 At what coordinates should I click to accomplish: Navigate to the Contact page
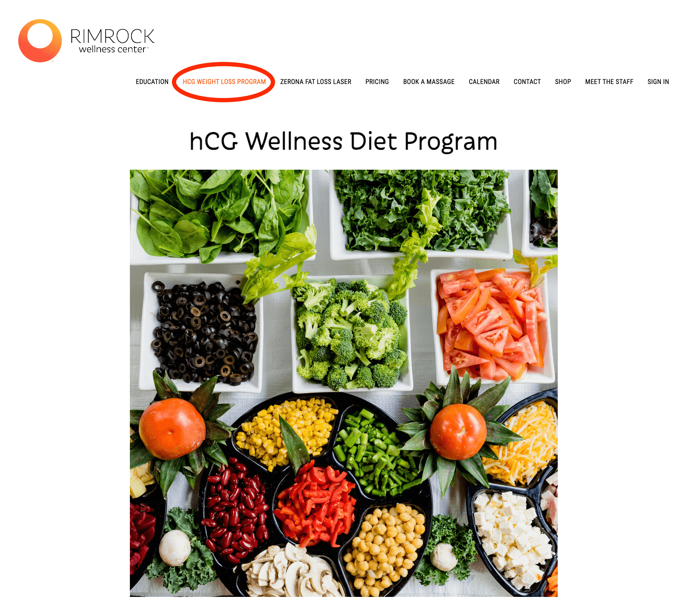[527, 82]
